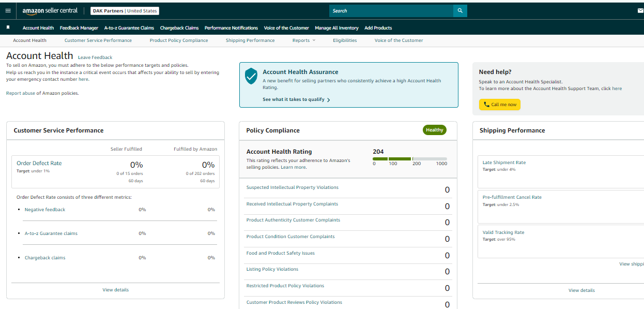644x309 pixels.
Task: Open Listing Policy Violations
Action: (272, 269)
